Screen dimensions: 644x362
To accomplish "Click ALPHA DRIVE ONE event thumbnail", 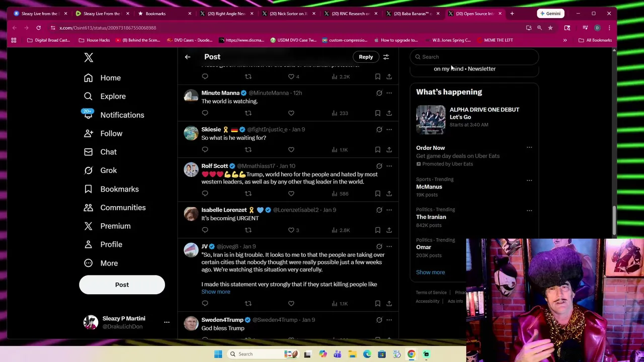I will pos(431,120).
